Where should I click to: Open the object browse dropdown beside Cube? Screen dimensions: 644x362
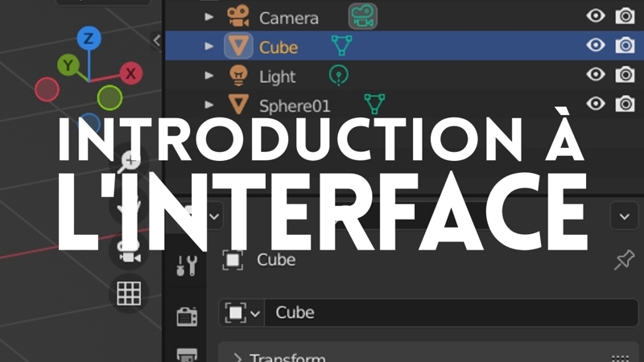[243, 312]
